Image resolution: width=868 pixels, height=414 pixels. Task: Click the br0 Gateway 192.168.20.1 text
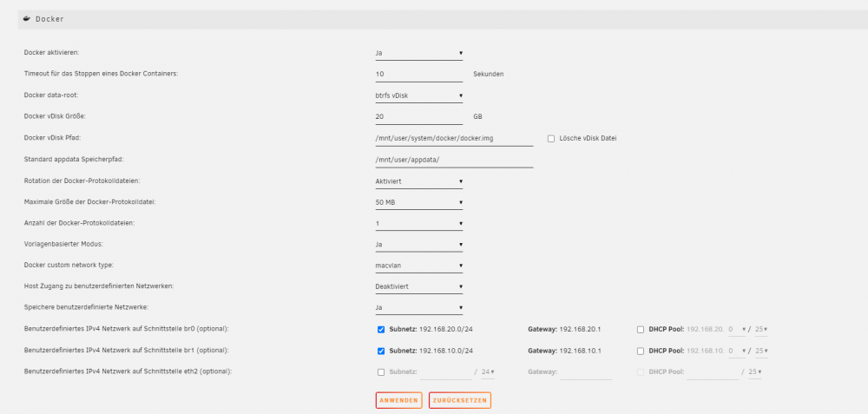(580, 329)
